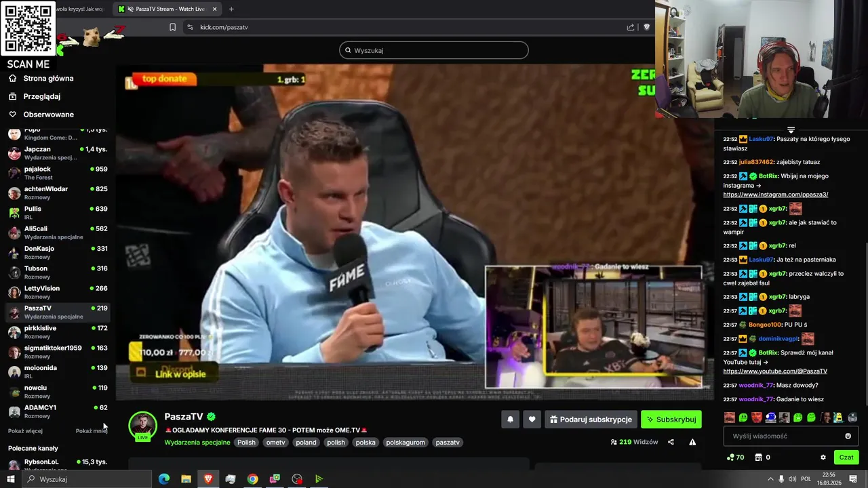This screenshot has width=868, height=488.
Task: Insert the first quick emote in chat
Action: tap(729, 418)
